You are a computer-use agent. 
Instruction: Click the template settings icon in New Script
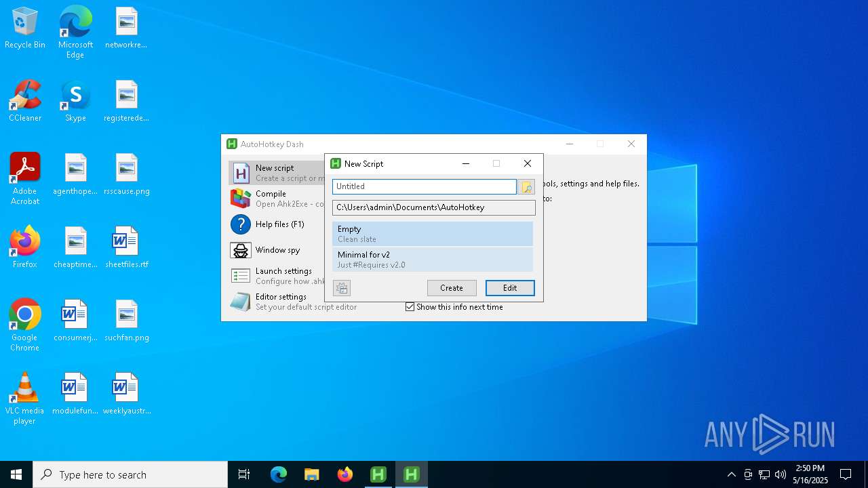coord(342,288)
